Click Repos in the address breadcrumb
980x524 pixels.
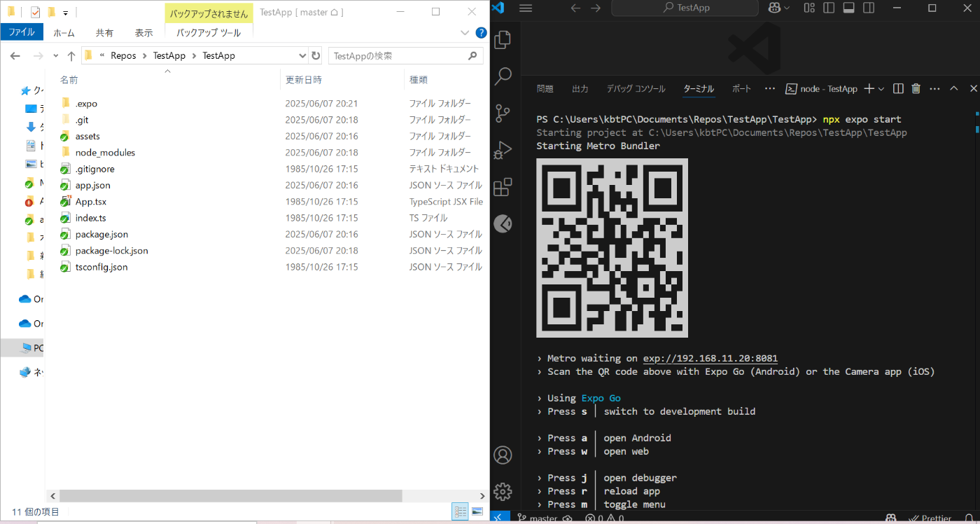pos(123,55)
